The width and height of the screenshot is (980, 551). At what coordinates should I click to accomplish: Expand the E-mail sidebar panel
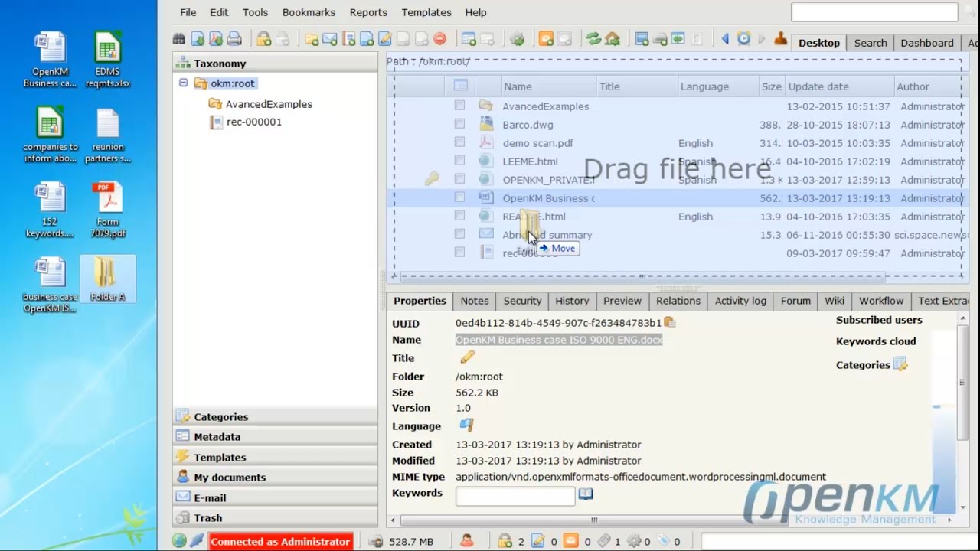275,497
